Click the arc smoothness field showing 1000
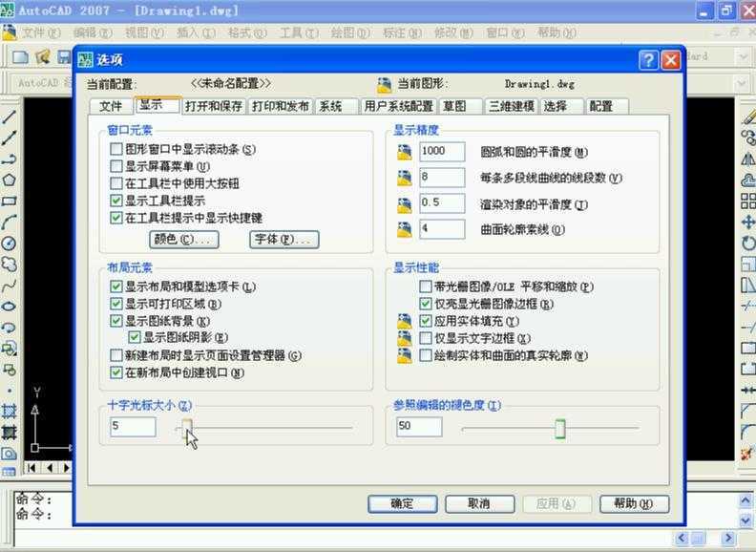This screenshot has height=552, width=756. (442, 152)
